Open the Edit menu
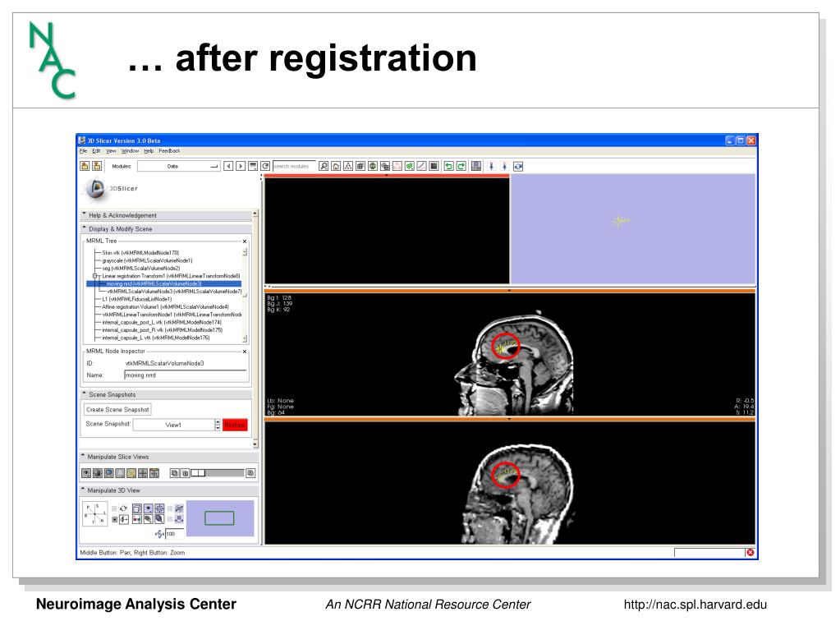The height and width of the screenshot is (630, 840). 96,151
